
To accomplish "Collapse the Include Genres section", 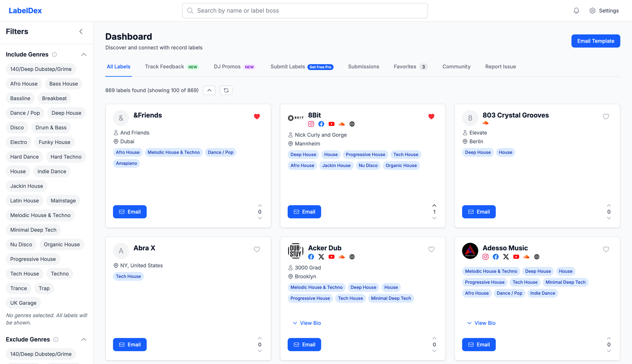I will click(84, 54).
